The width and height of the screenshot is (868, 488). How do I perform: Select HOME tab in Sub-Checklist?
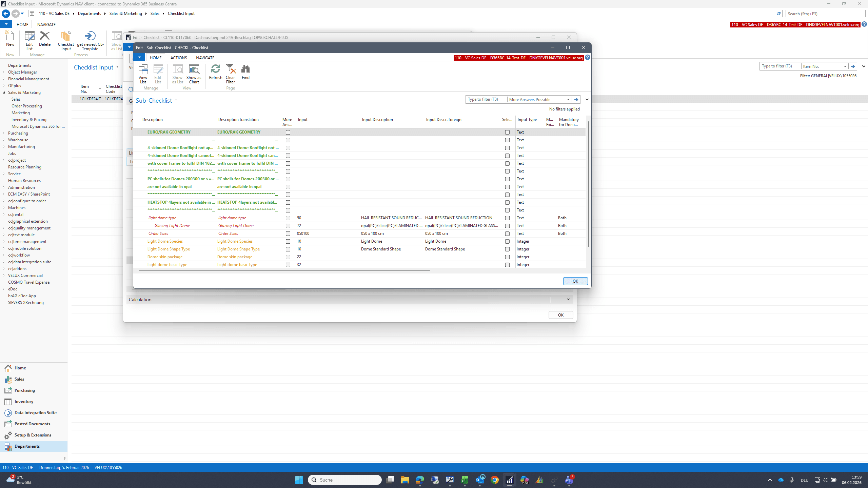click(156, 58)
